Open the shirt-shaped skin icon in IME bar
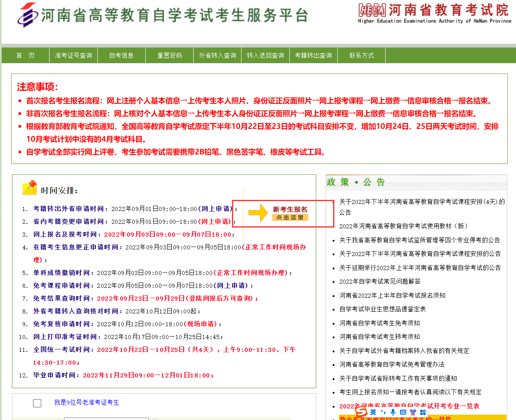This screenshot has width=516, height=420. pyautogui.click(x=413, y=412)
